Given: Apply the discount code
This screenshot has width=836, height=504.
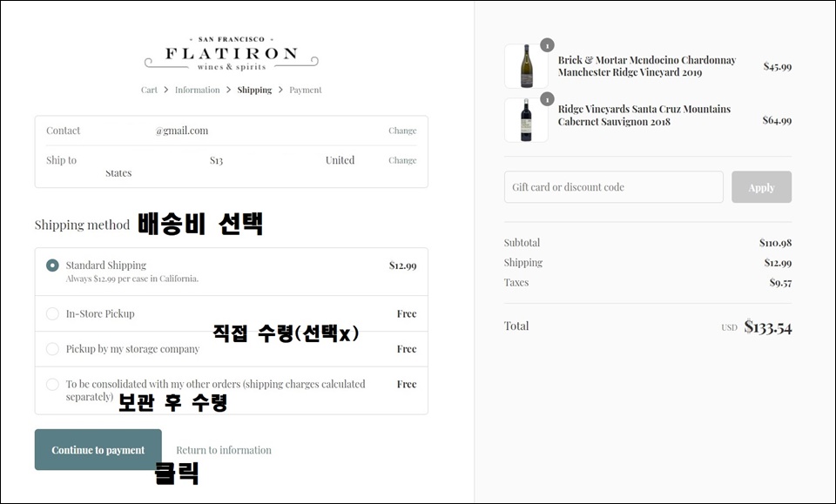Looking at the screenshot, I should tap(761, 187).
